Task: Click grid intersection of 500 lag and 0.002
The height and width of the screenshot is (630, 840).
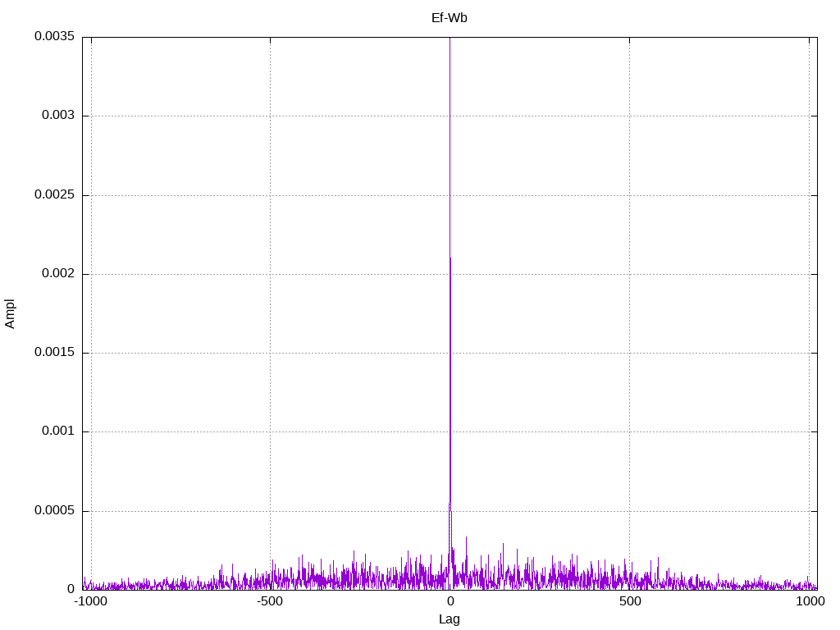Action: tap(629, 274)
